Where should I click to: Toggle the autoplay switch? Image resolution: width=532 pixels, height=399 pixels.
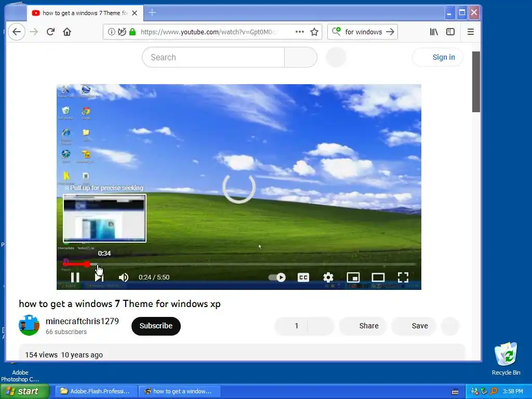tap(277, 277)
